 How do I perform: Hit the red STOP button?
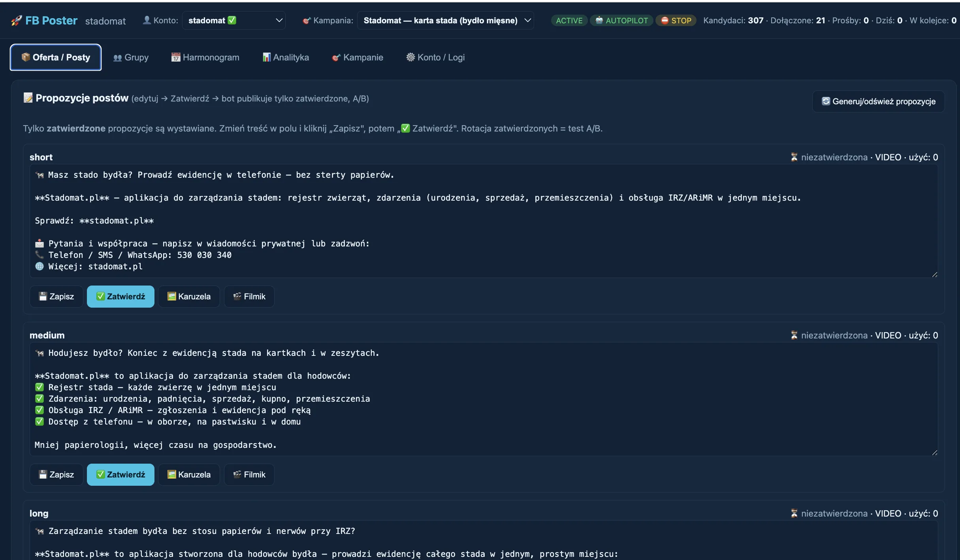[676, 21]
